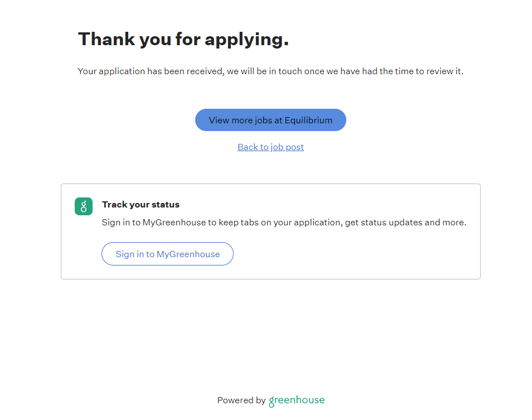Select the Track your status heading
The height and width of the screenshot is (420, 532).
tap(141, 205)
